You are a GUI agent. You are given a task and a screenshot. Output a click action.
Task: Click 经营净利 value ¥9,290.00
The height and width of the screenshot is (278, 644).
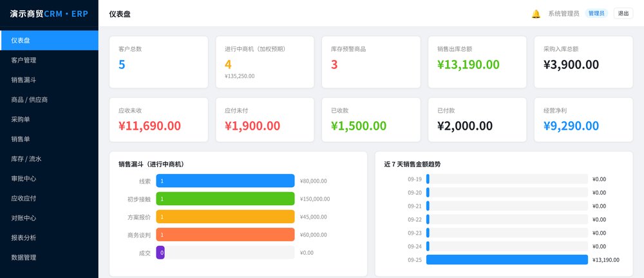click(x=571, y=126)
